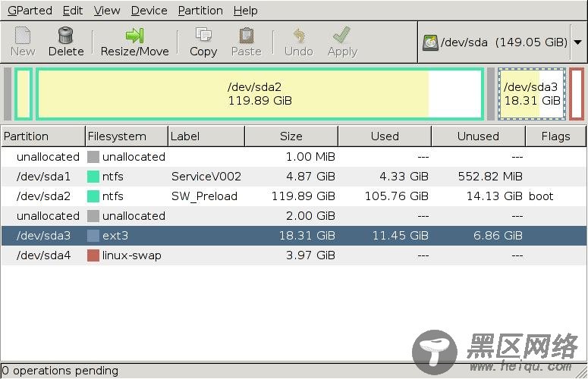Click the 0 operations pending status
This screenshot has width=588, height=379.
click(x=60, y=371)
